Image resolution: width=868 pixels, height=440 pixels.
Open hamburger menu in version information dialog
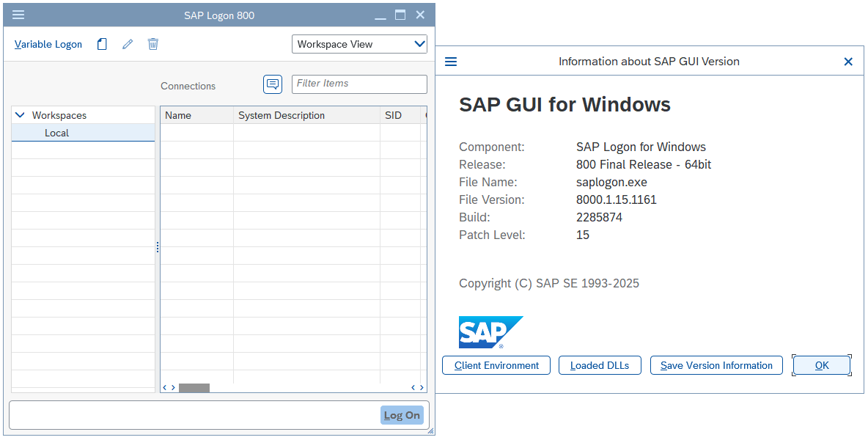tap(451, 62)
